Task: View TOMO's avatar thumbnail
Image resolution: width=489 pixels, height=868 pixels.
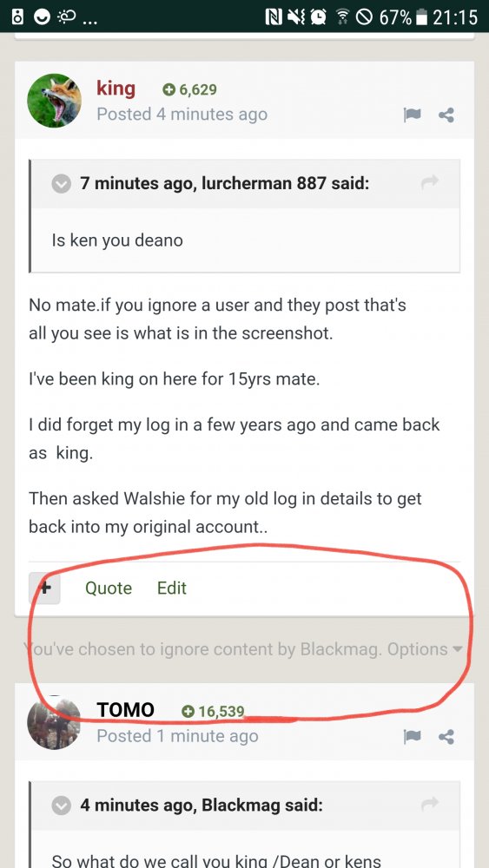Action: [54, 722]
